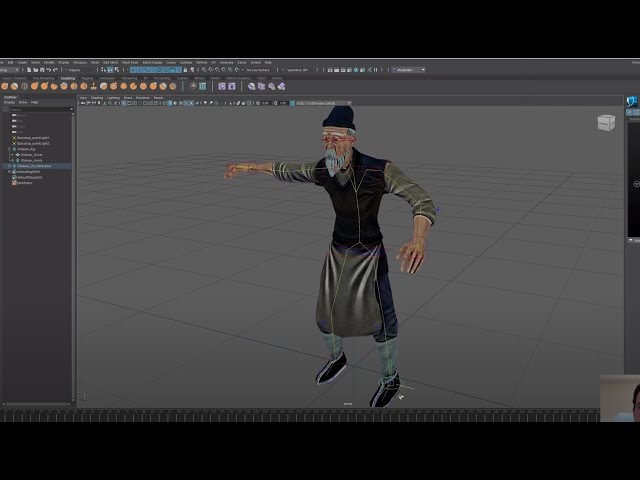Click the Redo arrow icon

[55, 70]
